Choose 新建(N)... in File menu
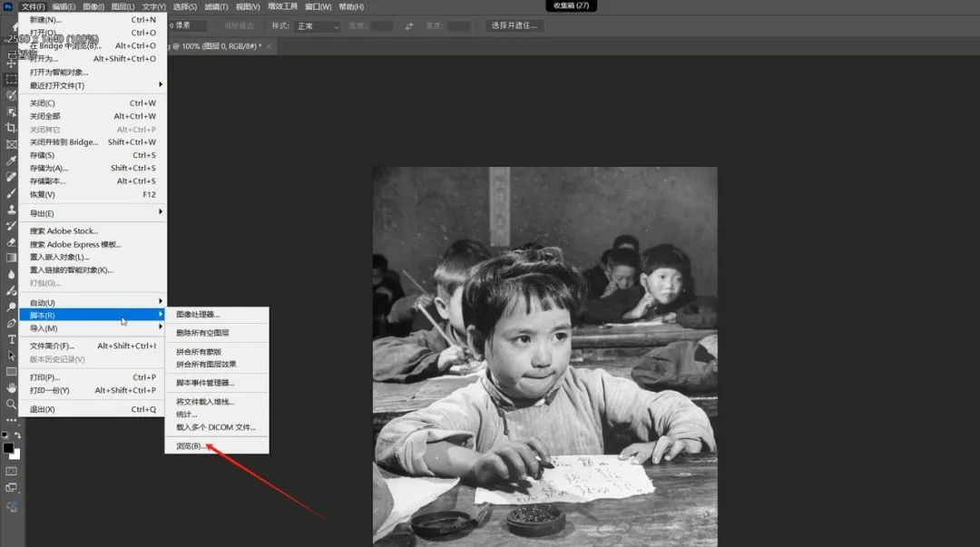This screenshot has width=980, height=547. tap(93, 20)
